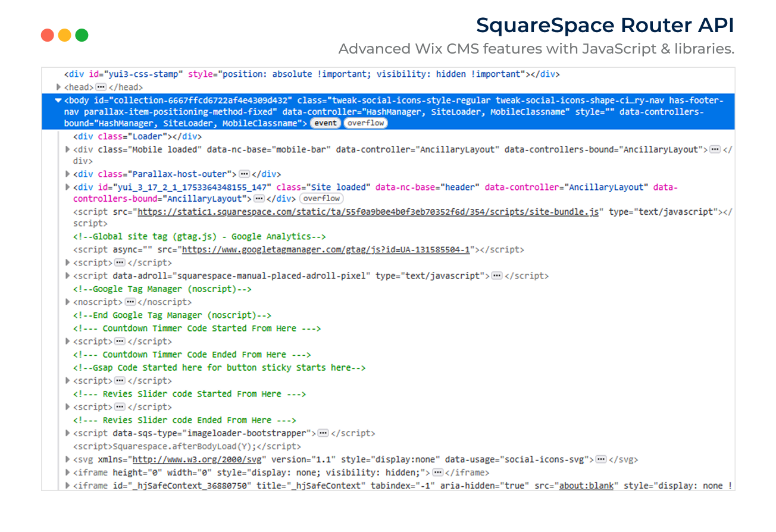
Task: Select the yui3-css-stamp div line
Action: [312, 74]
